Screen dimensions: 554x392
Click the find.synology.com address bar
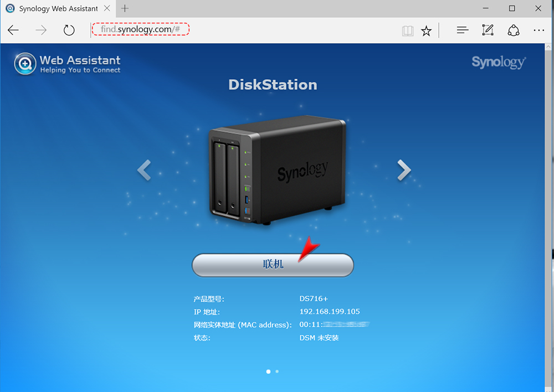point(141,29)
